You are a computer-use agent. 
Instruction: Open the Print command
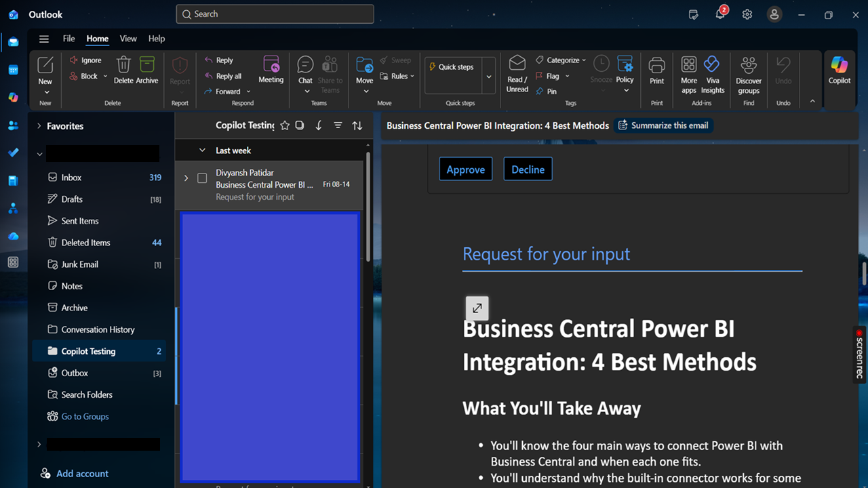point(656,70)
